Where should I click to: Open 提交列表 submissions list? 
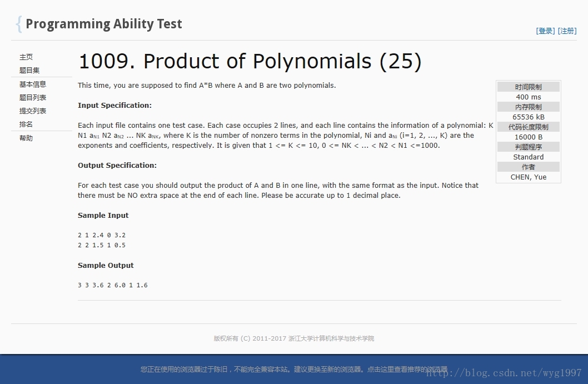coord(33,111)
